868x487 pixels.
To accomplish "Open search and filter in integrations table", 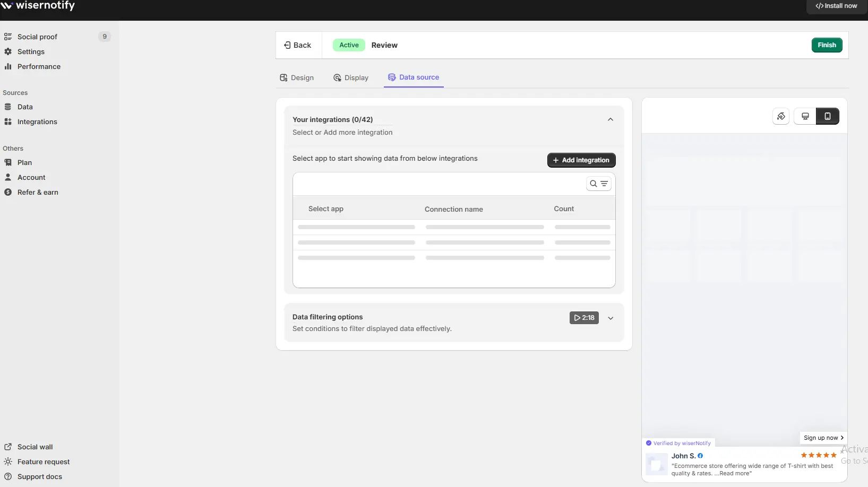I will (x=599, y=184).
